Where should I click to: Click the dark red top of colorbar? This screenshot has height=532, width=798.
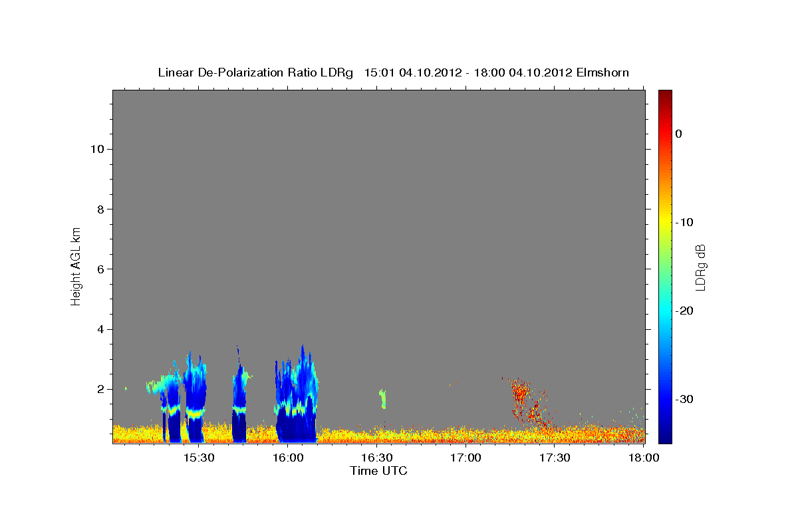pyautogui.click(x=665, y=94)
